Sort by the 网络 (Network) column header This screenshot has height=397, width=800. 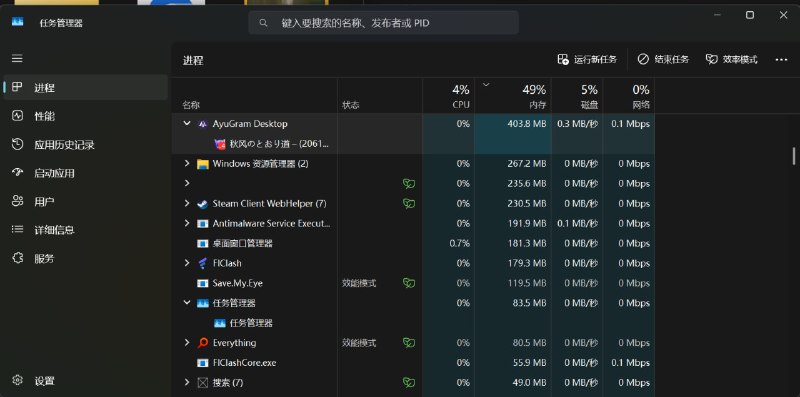coord(629,96)
